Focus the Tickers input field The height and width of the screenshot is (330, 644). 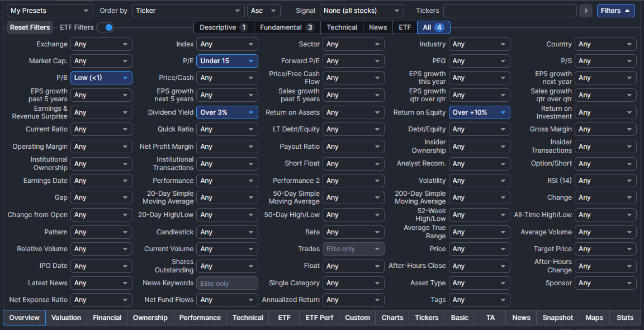(x=510, y=11)
